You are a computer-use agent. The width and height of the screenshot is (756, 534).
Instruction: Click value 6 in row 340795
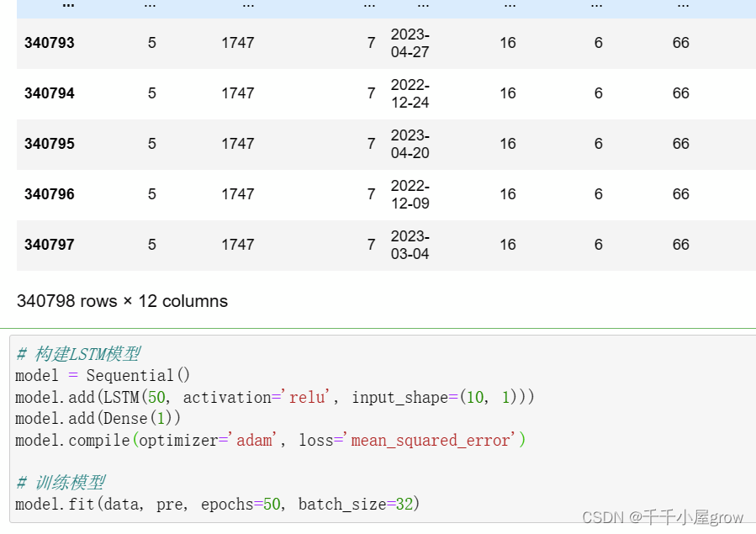[x=599, y=144]
